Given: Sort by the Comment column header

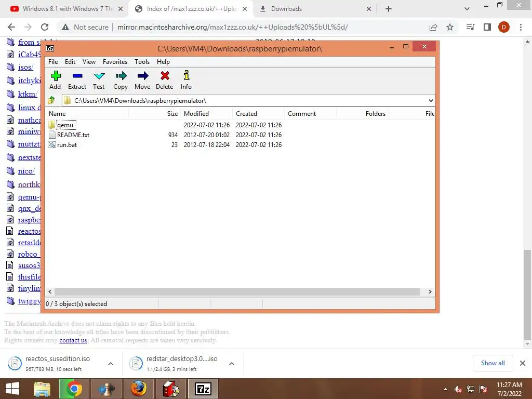Looking at the screenshot, I should click(311, 114).
